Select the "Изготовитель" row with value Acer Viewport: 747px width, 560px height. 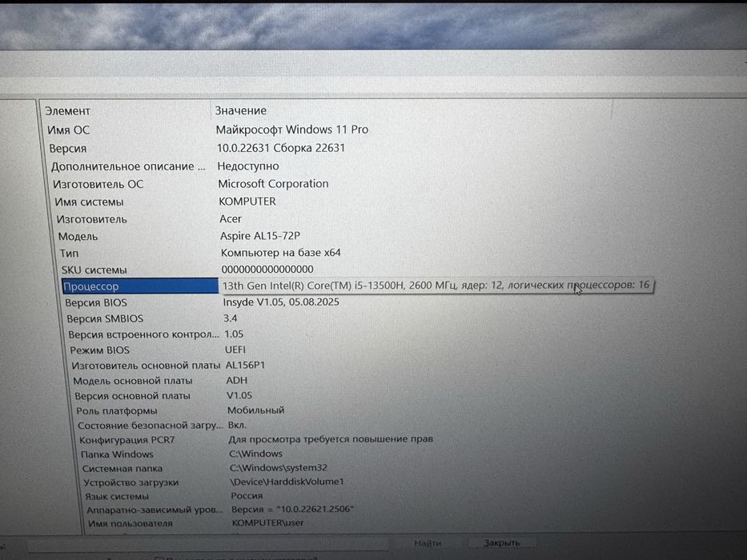click(x=91, y=219)
